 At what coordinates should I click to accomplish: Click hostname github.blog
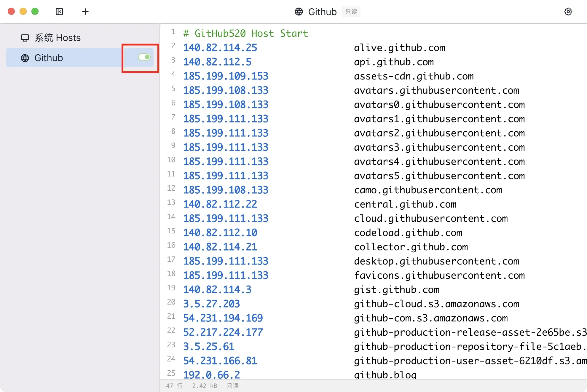(x=385, y=375)
